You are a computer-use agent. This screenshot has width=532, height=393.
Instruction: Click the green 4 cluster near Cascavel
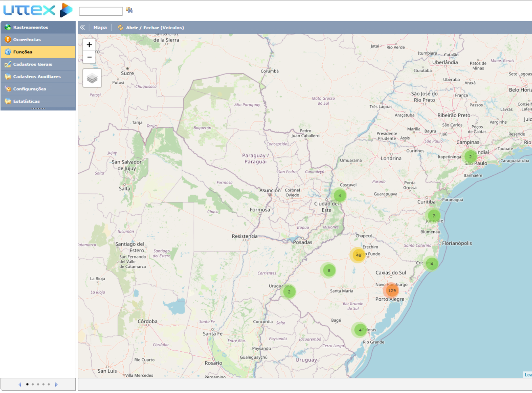click(340, 196)
